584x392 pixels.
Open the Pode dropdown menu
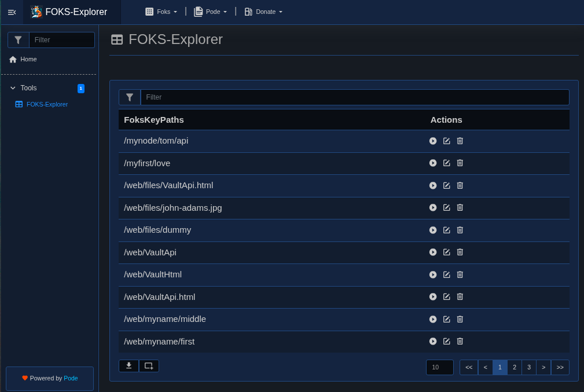[x=211, y=12]
